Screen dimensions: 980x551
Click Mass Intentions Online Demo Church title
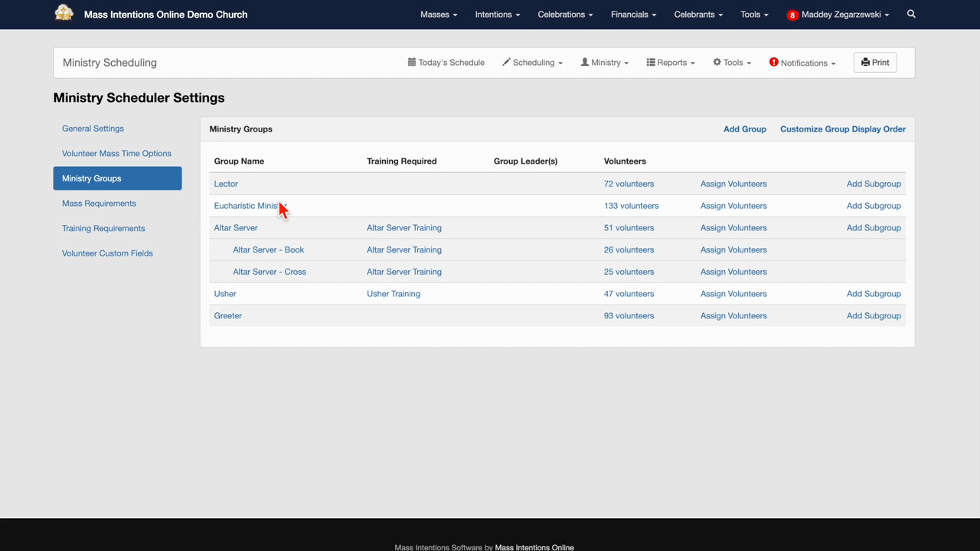165,15
